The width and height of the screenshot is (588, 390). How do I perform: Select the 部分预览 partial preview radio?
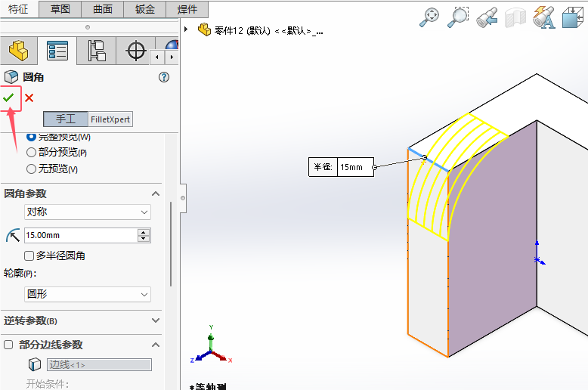click(x=31, y=152)
